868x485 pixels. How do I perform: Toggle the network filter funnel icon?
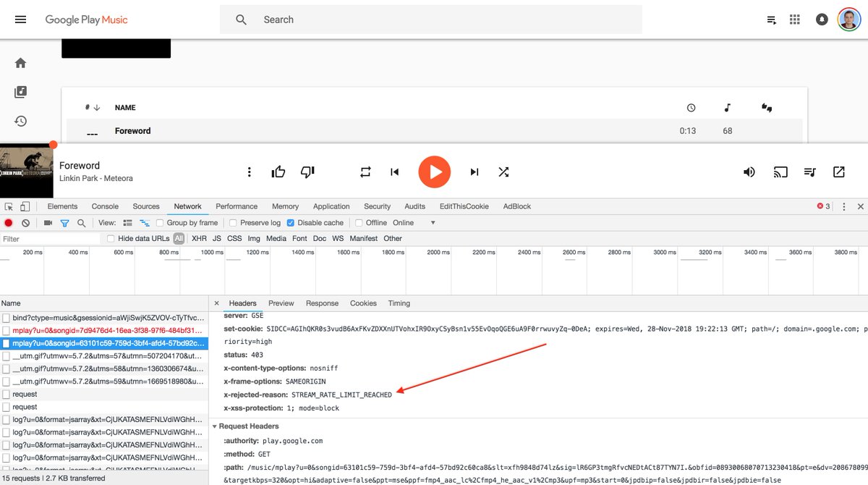64,223
